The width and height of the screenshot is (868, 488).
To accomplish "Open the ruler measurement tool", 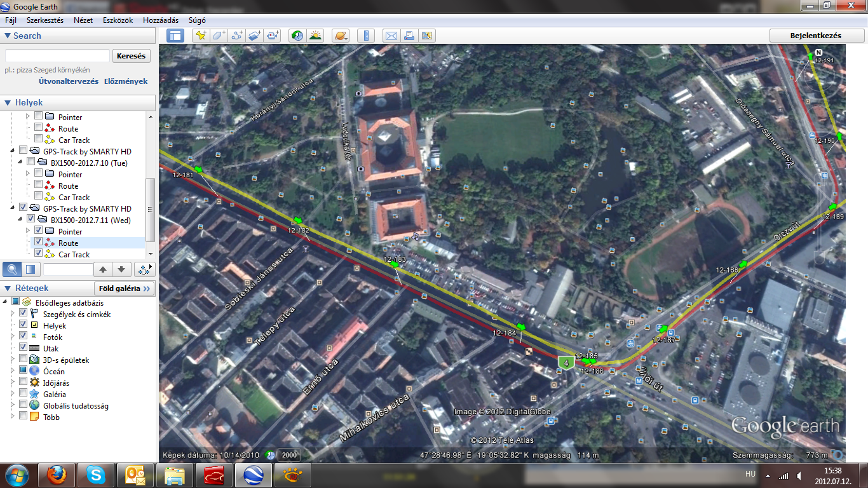I will tap(366, 36).
